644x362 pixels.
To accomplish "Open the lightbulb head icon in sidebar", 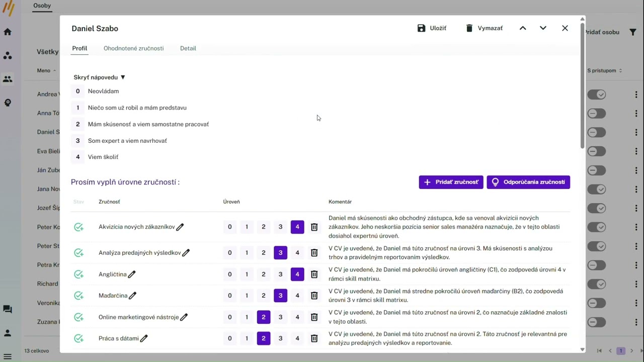I will [8, 103].
